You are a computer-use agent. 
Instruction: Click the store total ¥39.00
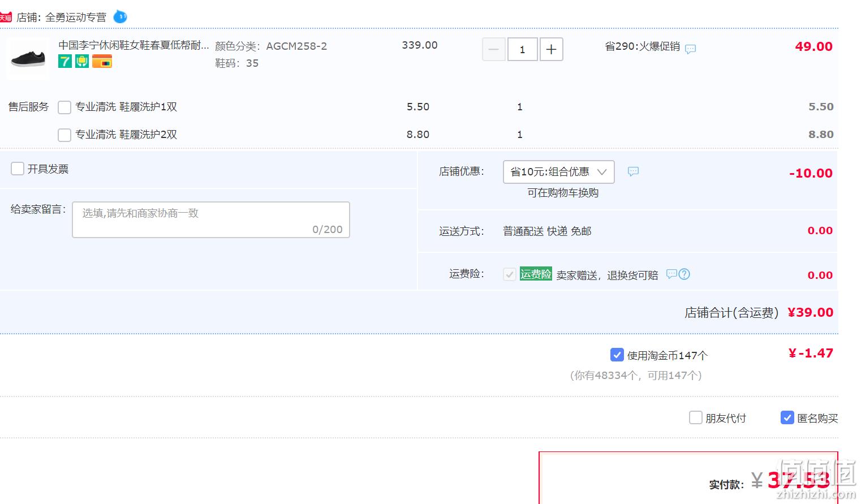[811, 312]
